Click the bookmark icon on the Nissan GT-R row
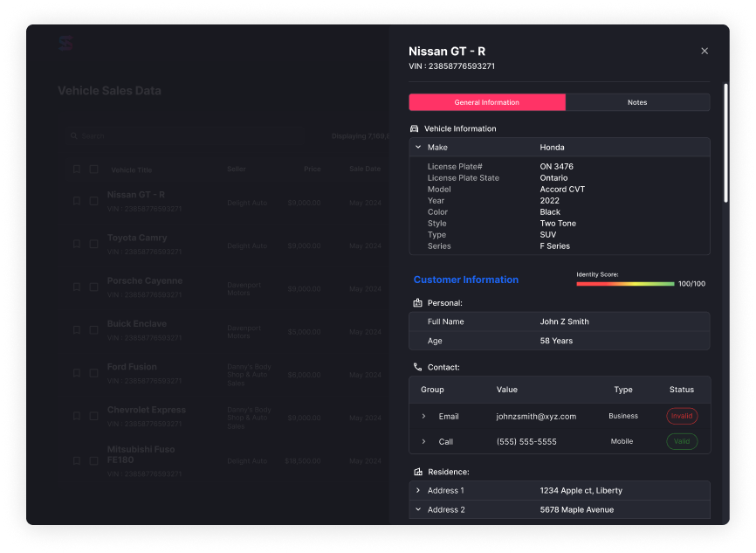Image resolution: width=756 pixels, height=553 pixels. (77, 200)
